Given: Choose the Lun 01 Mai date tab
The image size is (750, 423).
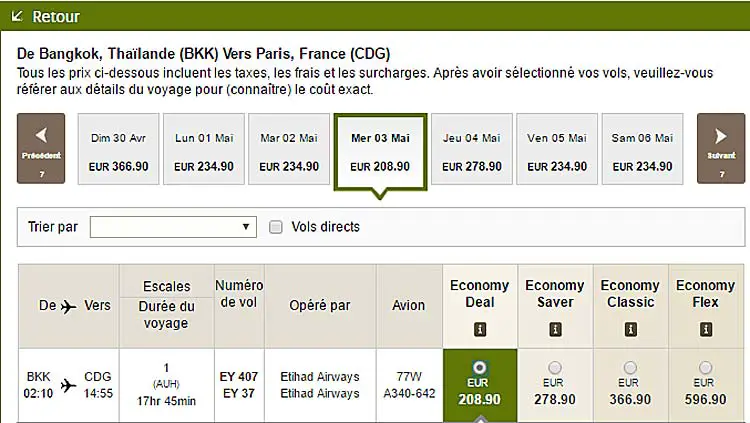Looking at the screenshot, I should coord(204,149).
